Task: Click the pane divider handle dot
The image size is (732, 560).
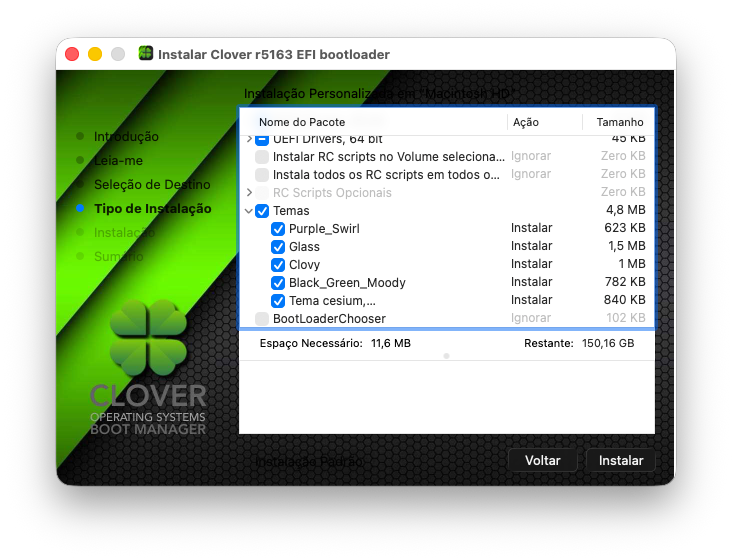Action: coord(446,356)
